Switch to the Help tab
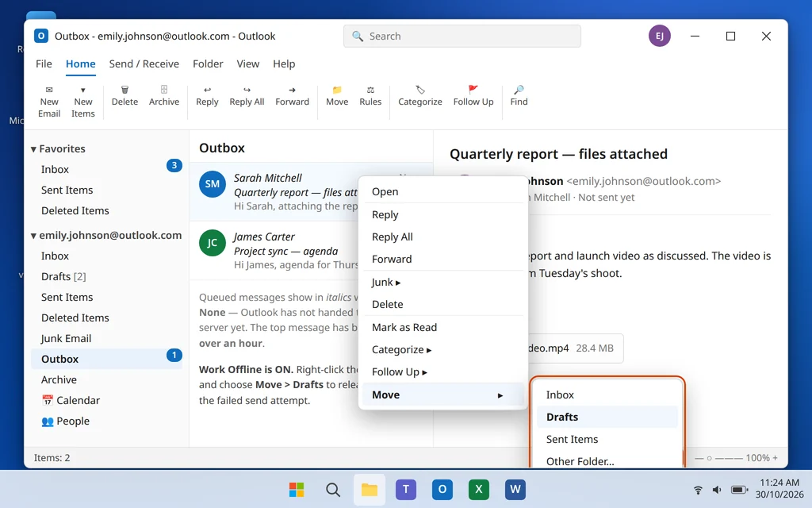 pos(284,63)
